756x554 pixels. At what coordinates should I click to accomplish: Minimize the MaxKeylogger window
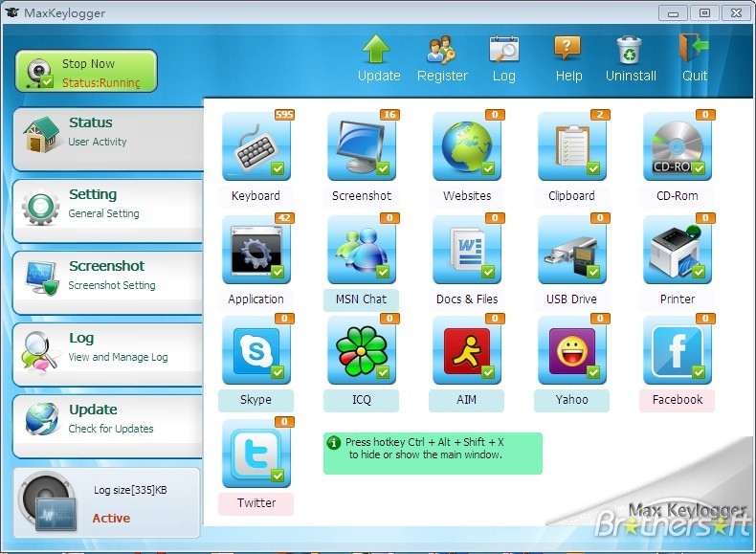(x=673, y=13)
